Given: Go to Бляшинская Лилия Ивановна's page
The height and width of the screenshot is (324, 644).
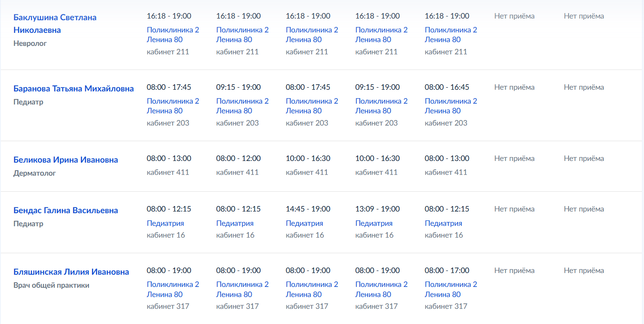Looking at the screenshot, I should pos(71,272).
